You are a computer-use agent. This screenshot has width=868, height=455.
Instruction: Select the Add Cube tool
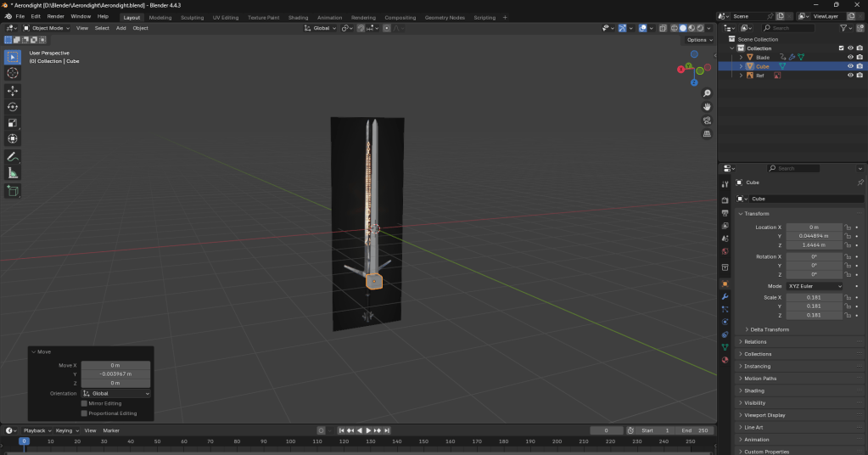pos(13,191)
